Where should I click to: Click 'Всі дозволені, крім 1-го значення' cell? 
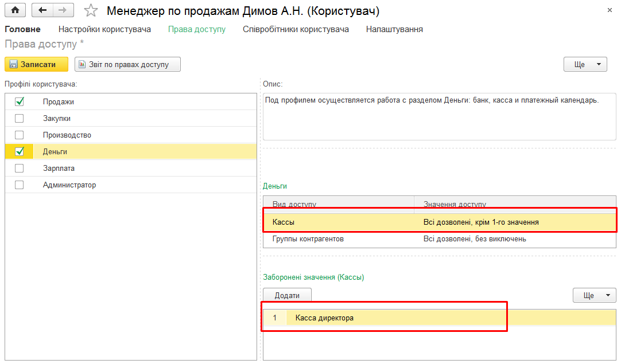coord(515,222)
